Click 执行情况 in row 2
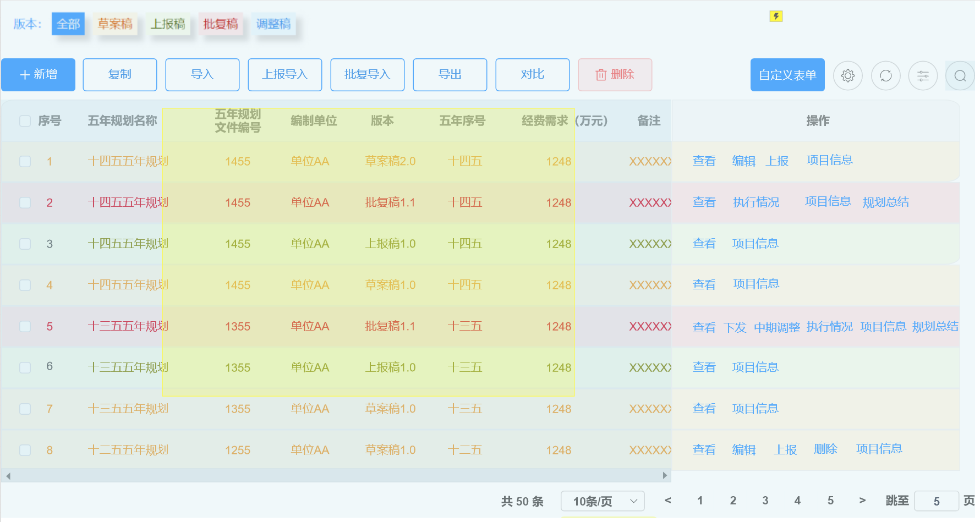The width and height of the screenshot is (980, 522). [756, 202]
